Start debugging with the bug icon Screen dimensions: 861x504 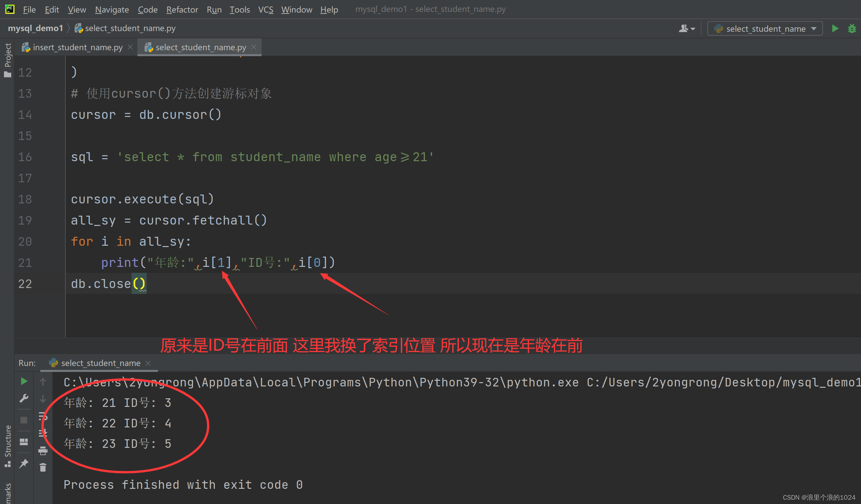[852, 29]
